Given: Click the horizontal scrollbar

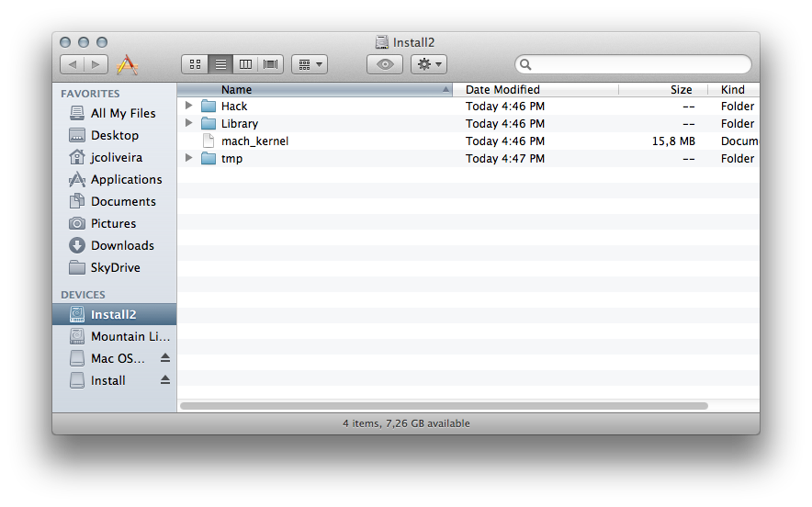Looking at the screenshot, I should click(444, 406).
